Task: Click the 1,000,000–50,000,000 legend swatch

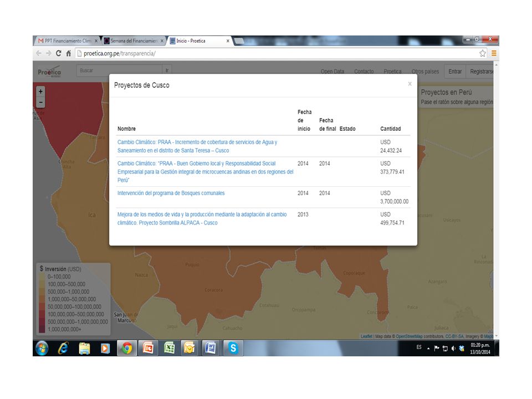Action: click(x=42, y=299)
